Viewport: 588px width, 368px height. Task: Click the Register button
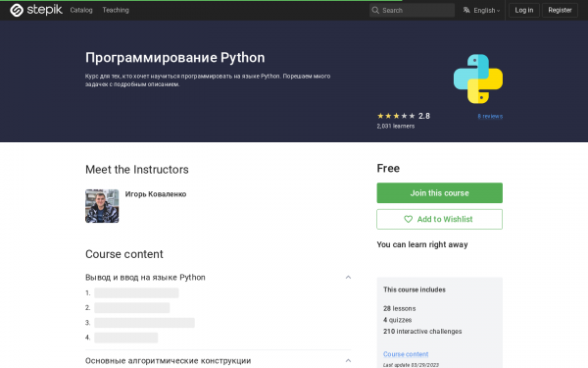(560, 10)
